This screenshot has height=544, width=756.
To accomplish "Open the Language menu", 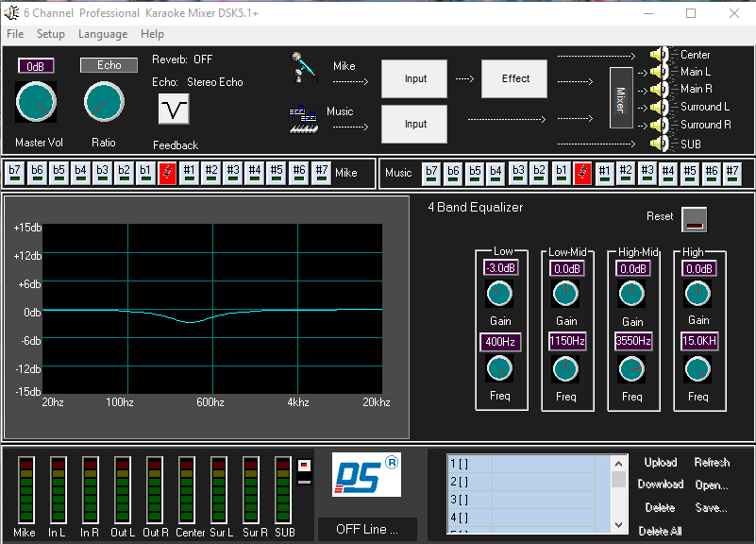I will [x=103, y=34].
